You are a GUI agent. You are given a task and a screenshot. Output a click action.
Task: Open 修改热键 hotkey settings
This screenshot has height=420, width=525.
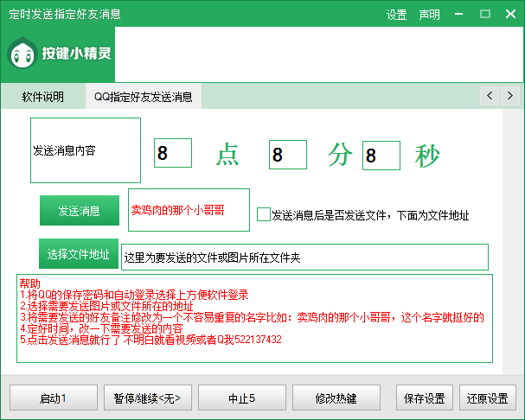click(x=336, y=398)
